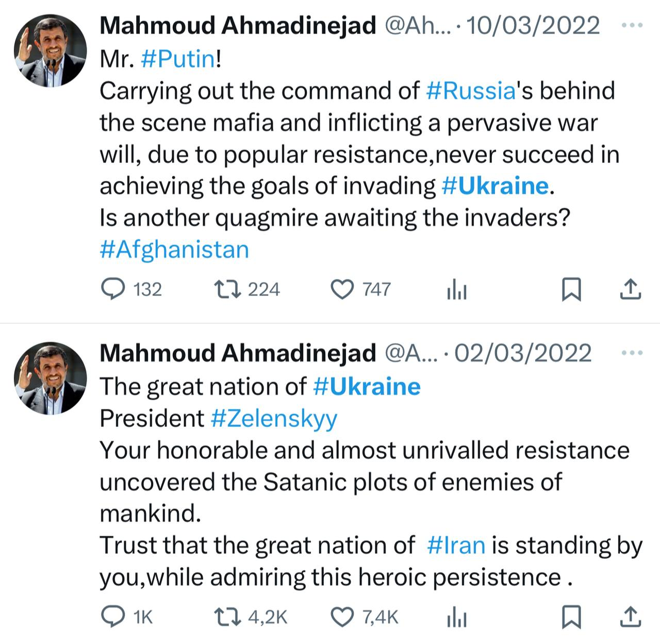This screenshot has height=644, width=660.
Task: Retweet the 10/03/2022 tweet
Action: (228, 289)
